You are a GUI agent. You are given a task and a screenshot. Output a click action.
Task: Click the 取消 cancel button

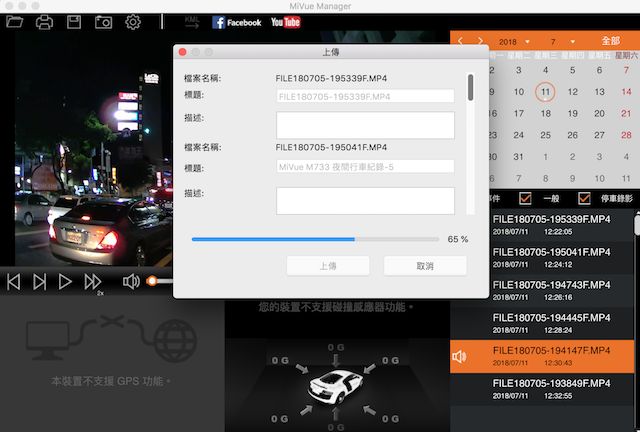tap(425, 266)
